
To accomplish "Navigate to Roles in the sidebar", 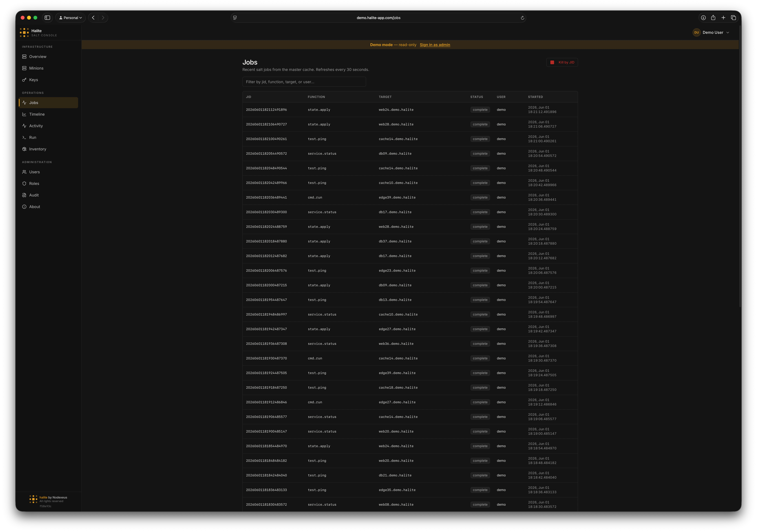I will pos(48,184).
